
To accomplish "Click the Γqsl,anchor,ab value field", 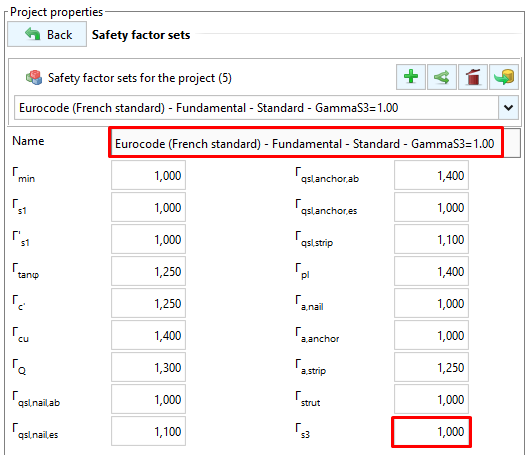I will tap(431, 175).
